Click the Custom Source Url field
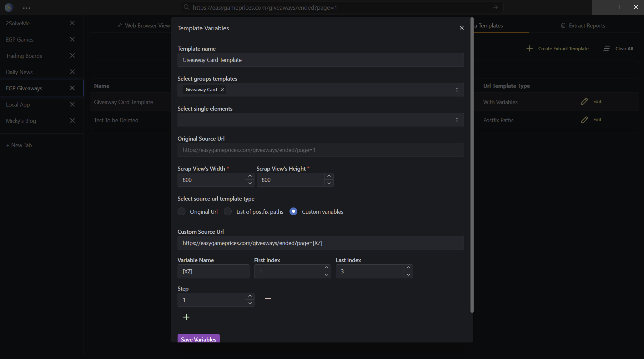The width and height of the screenshot is (644, 359). tap(320, 243)
